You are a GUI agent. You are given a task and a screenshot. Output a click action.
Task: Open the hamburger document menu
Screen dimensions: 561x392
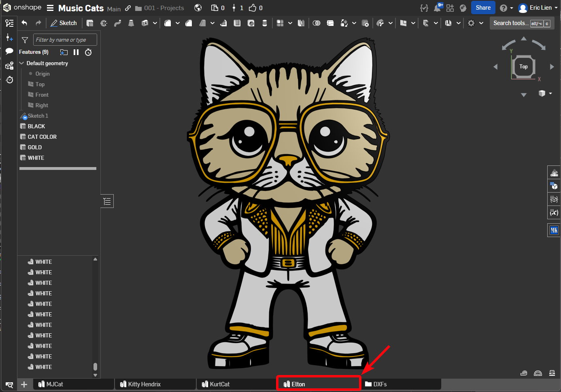[x=50, y=8]
